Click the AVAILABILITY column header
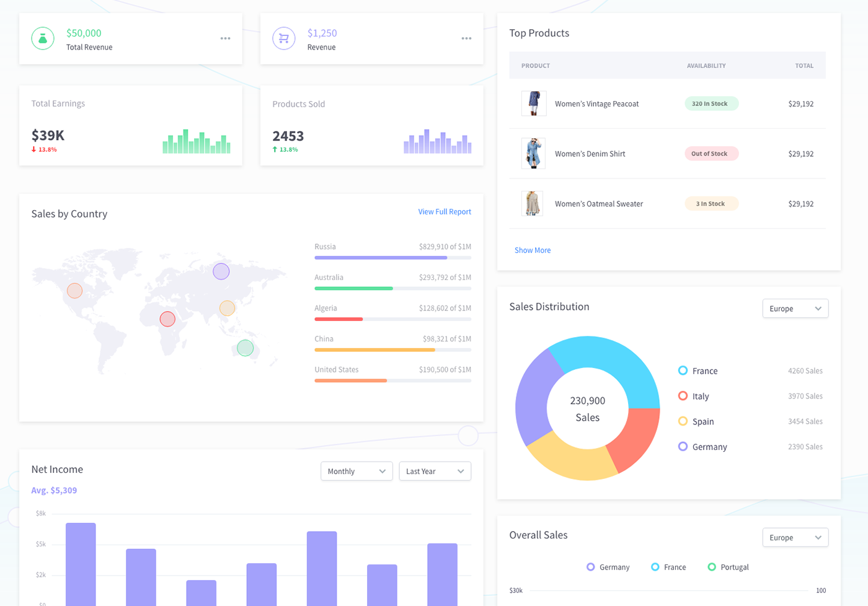Image resolution: width=868 pixels, height=606 pixels. click(706, 66)
